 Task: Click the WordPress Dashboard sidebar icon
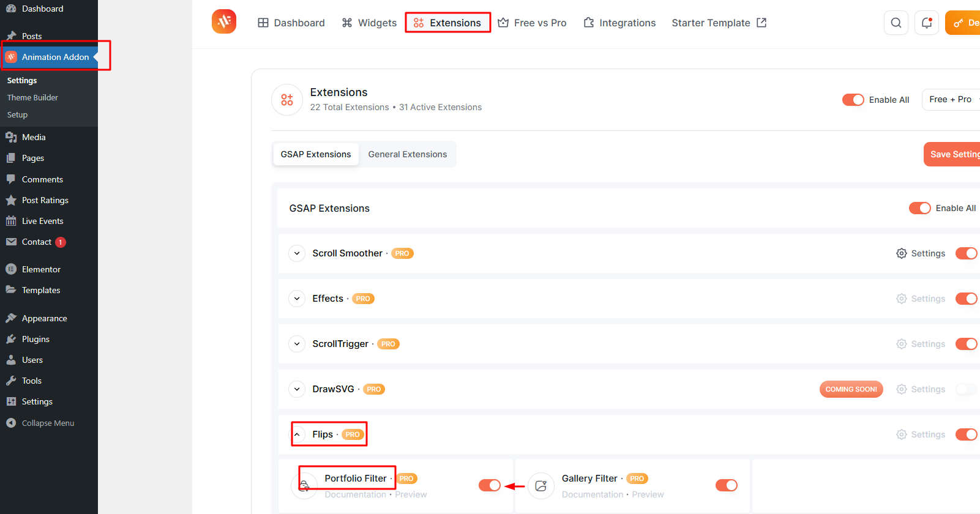(11, 9)
